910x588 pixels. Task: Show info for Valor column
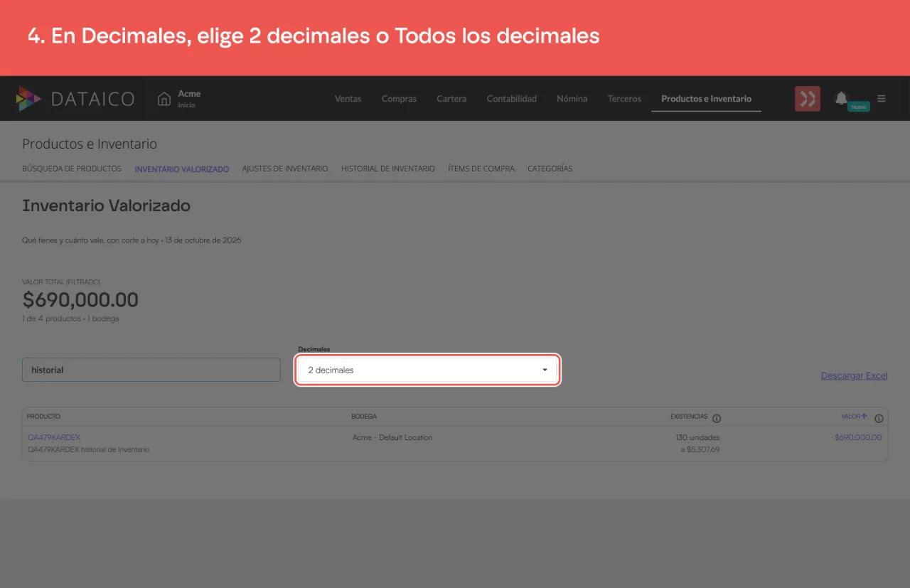coord(879,418)
